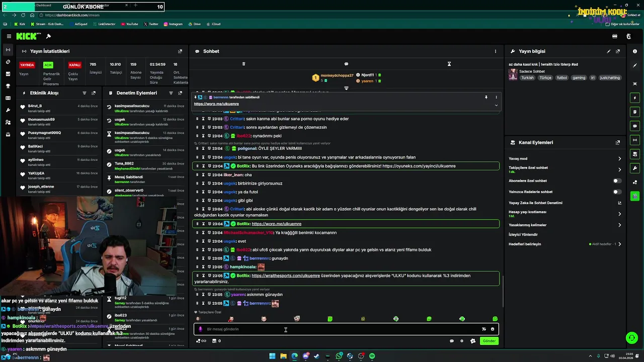Click the hourglass icon in chat header
This screenshot has width=644, height=362.
449,64
